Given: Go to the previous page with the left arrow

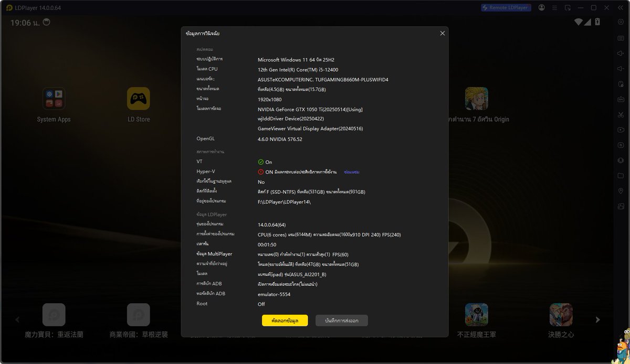Looking at the screenshot, I should coord(17,319).
